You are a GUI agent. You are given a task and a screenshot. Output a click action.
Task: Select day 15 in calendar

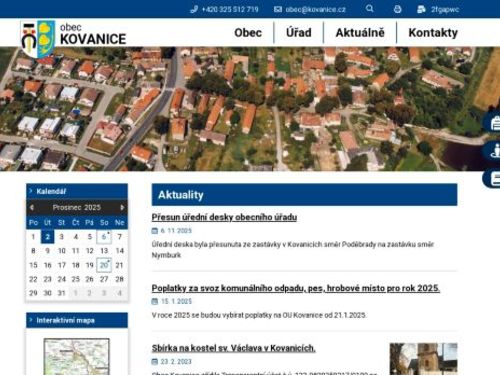coord(33,265)
